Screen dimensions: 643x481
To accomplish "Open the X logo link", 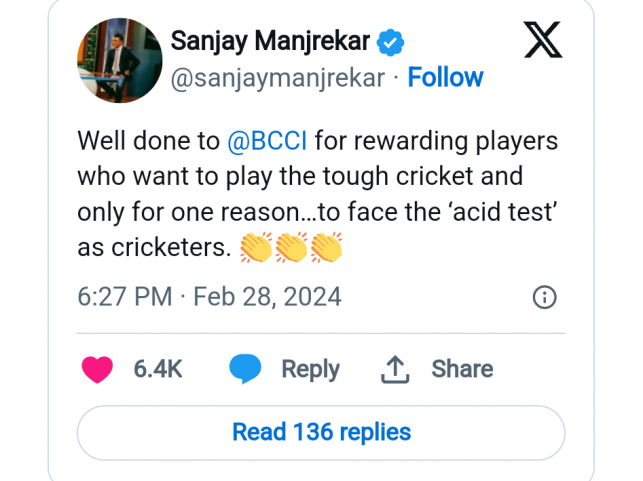I will [x=542, y=41].
